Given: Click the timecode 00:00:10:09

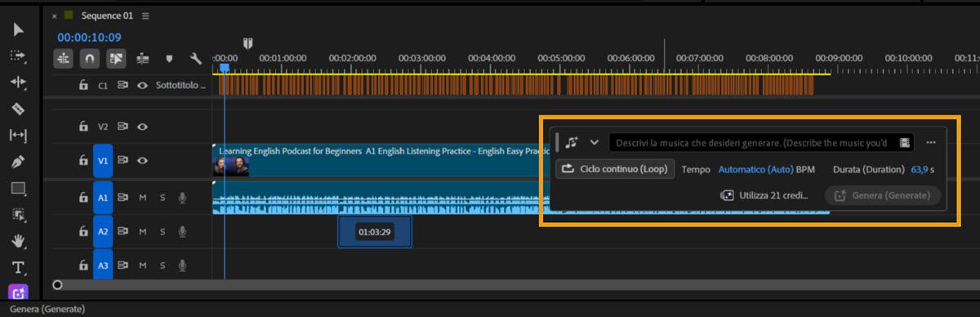Looking at the screenshot, I should pyautogui.click(x=89, y=38).
